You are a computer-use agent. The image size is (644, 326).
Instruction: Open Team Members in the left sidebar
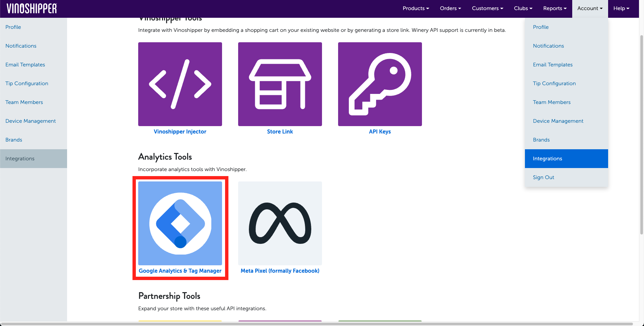[x=34, y=102]
